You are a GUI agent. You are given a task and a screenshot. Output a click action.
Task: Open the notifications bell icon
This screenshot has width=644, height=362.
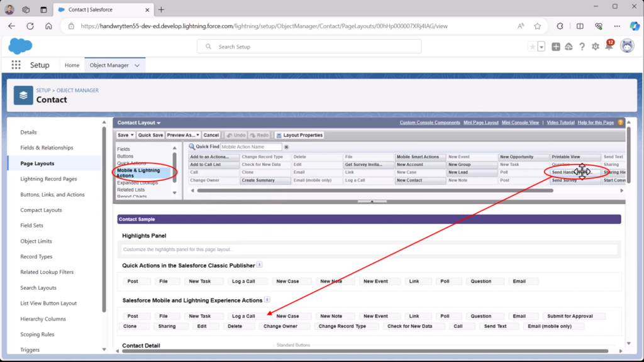(609, 48)
